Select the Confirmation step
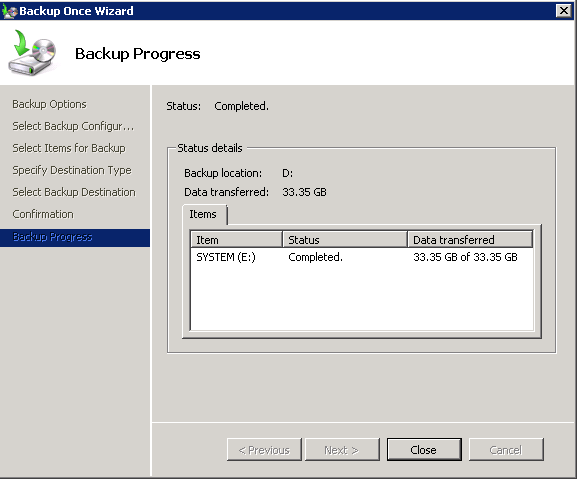The width and height of the screenshot is (577, 479). (43, 214)
